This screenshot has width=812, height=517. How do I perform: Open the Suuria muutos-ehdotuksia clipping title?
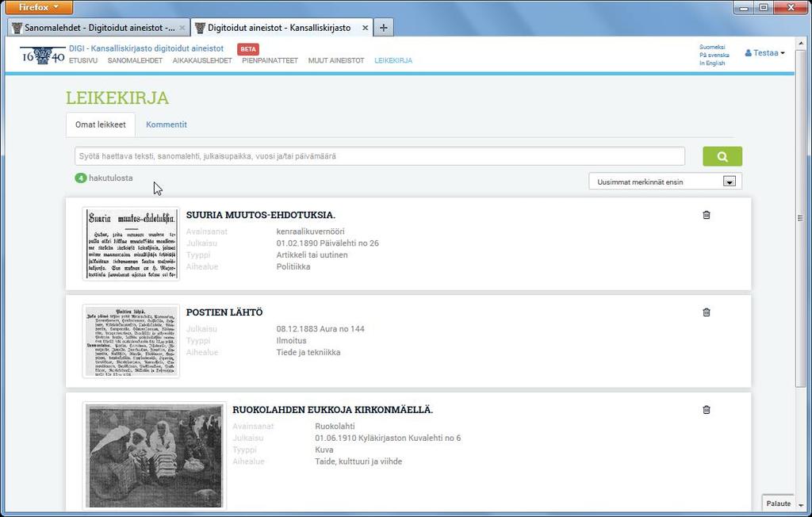click(x=260, y=215)
